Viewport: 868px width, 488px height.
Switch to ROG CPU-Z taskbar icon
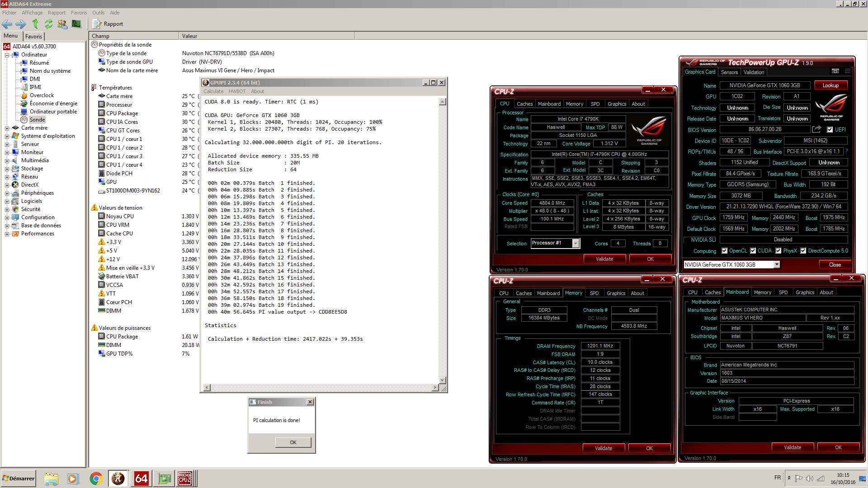click(x=185, y=479)
